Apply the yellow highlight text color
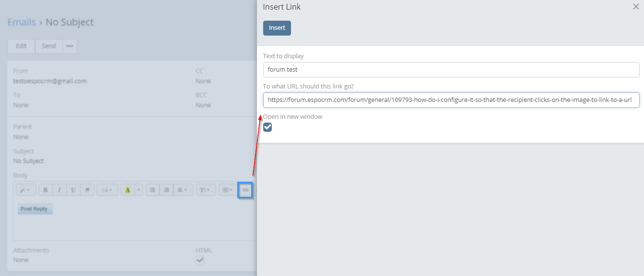The image size is (644, 276). coord(128,190)
